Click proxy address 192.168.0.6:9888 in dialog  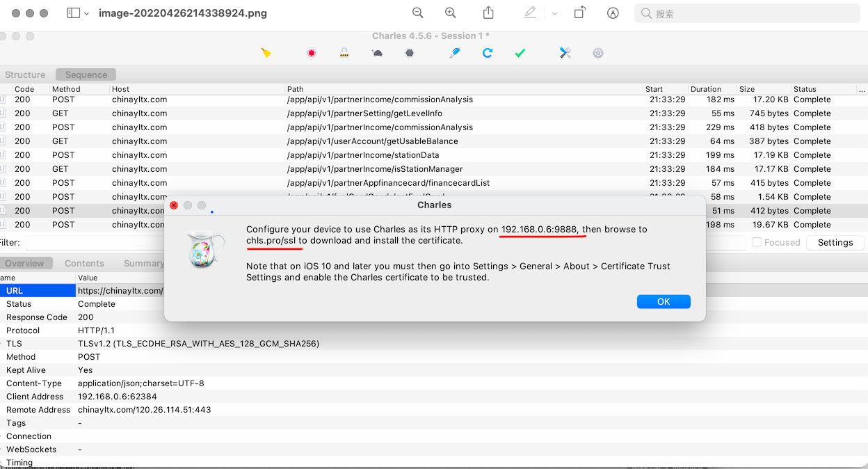pos(539,230)
